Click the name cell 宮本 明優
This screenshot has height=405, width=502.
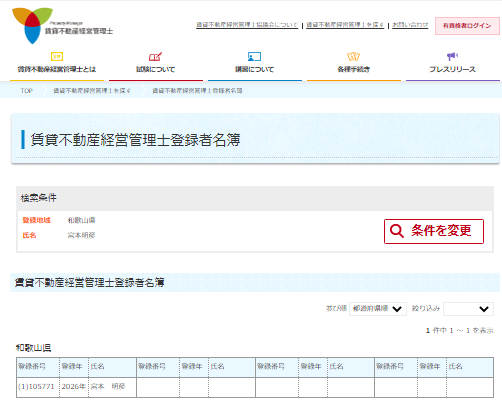112,387
